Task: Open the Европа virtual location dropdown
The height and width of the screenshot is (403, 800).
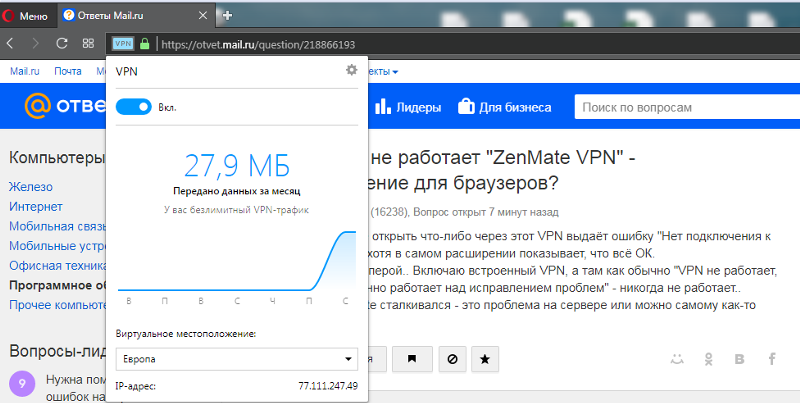Action: 237,359
